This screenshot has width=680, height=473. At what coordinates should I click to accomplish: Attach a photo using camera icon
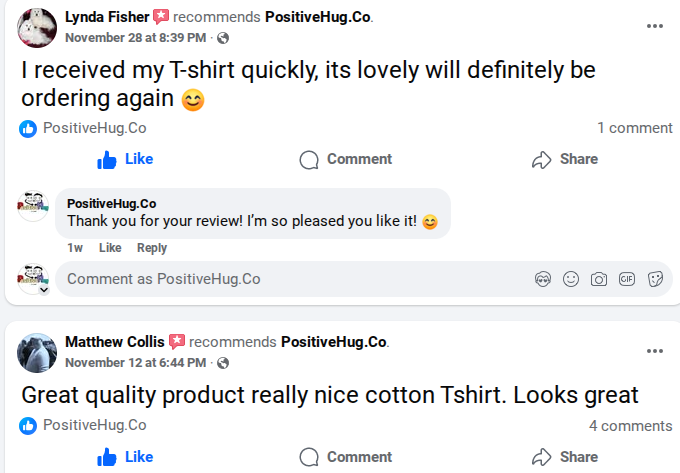(x=599, y=279)
